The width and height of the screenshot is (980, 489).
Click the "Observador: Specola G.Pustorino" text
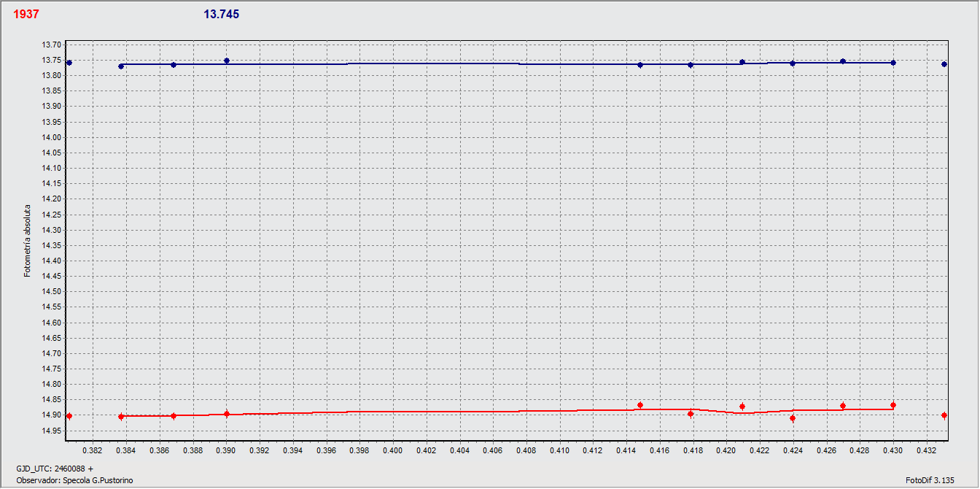point(74,480)
